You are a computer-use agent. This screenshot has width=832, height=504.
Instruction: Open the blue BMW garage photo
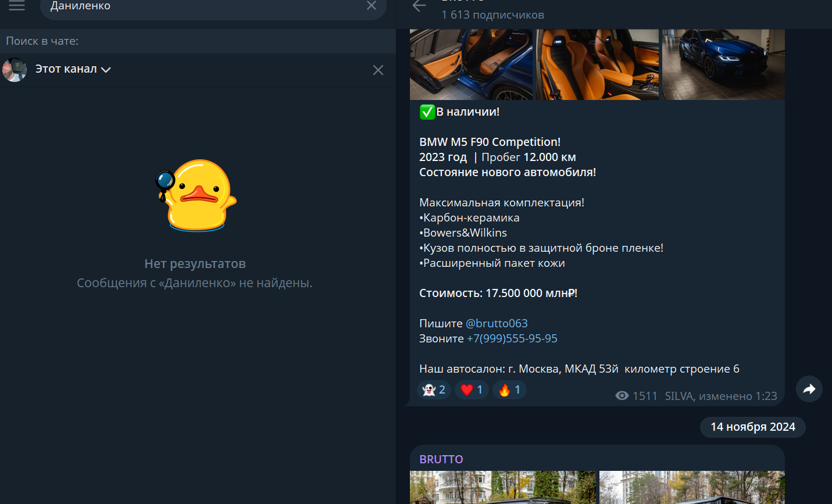coord(723,65)
